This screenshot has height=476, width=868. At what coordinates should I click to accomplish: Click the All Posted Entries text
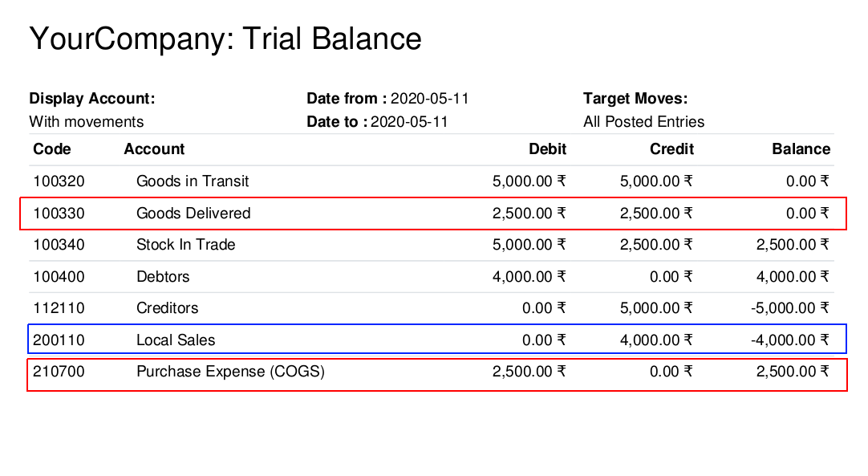[x=644, y=122]
